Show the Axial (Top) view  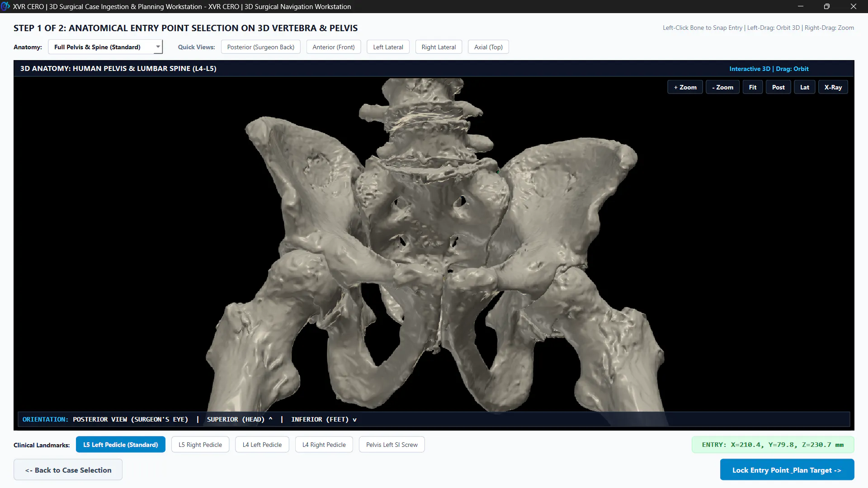tap(488, 47)
